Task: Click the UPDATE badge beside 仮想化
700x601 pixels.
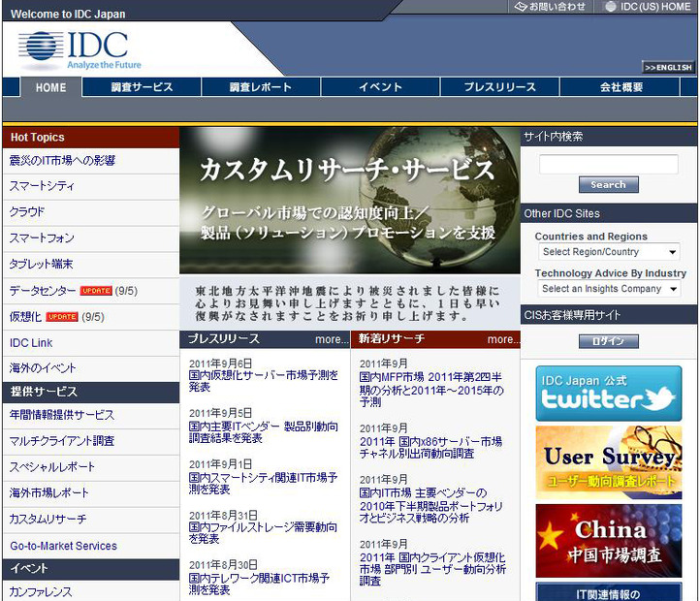Action: pos(62,317)
